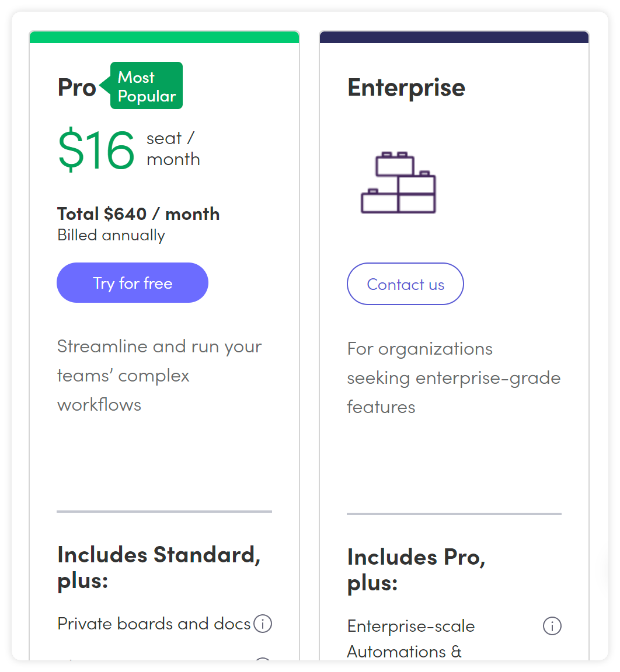Image resolution: width=620 pixels, height=672 pixels.
Task: Click the Includes Pro, plus heading
Action: [416, 569]
